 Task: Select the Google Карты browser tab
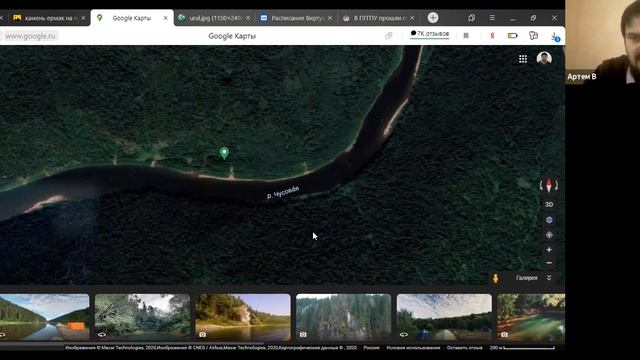[131, 18]
